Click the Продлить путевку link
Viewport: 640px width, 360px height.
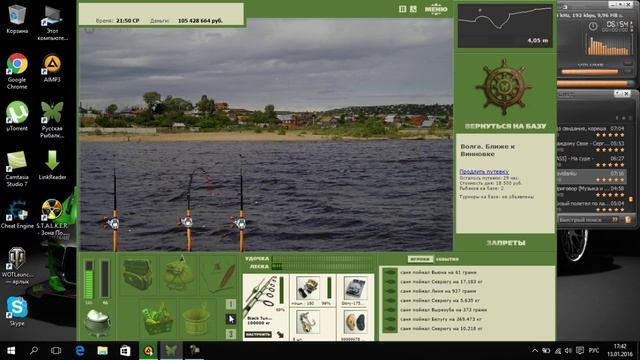[484, 172]
